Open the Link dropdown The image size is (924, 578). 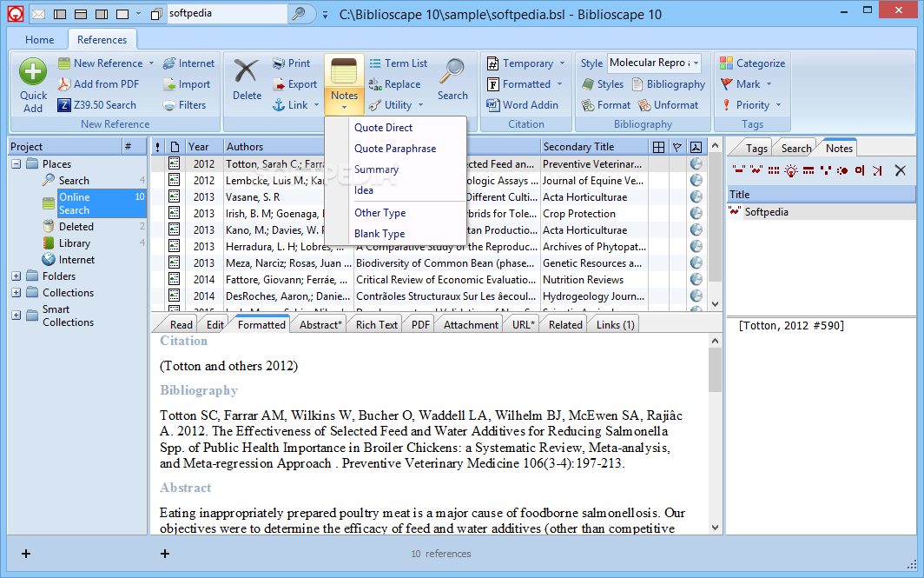click(316, 105)
